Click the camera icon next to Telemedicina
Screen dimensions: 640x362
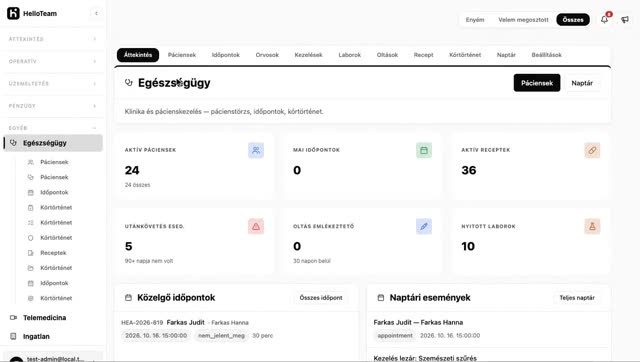(13, 318)
